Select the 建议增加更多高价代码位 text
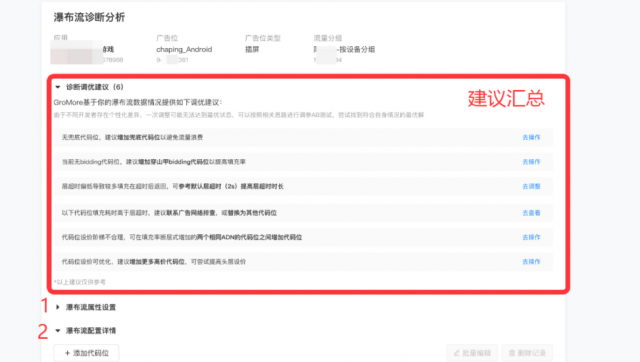Screen dimensions: 640x362 tap(151, 262)
